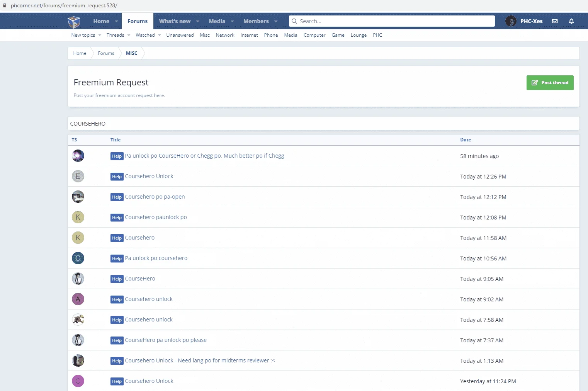
Task: Click the 'Today at 12:12 PM' timestamp
Action: (x=483, y=197)
